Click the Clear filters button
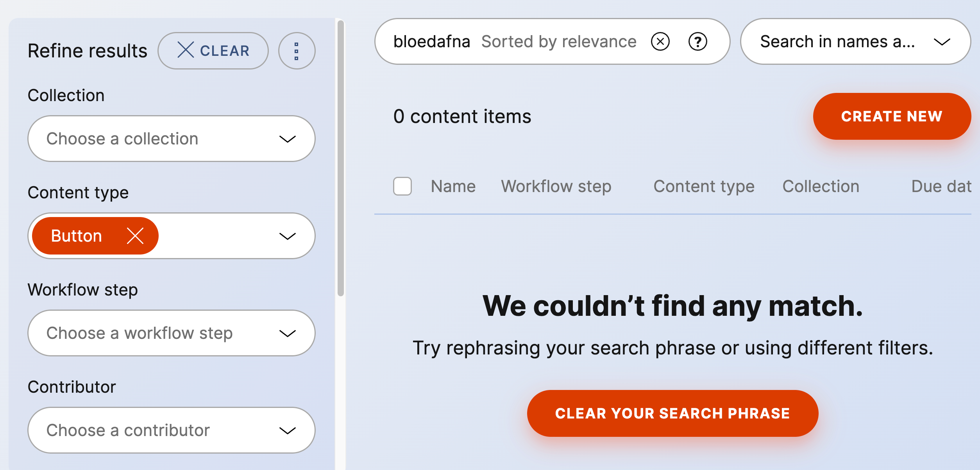Screen dimensions: 980x470 coord(213,51)
